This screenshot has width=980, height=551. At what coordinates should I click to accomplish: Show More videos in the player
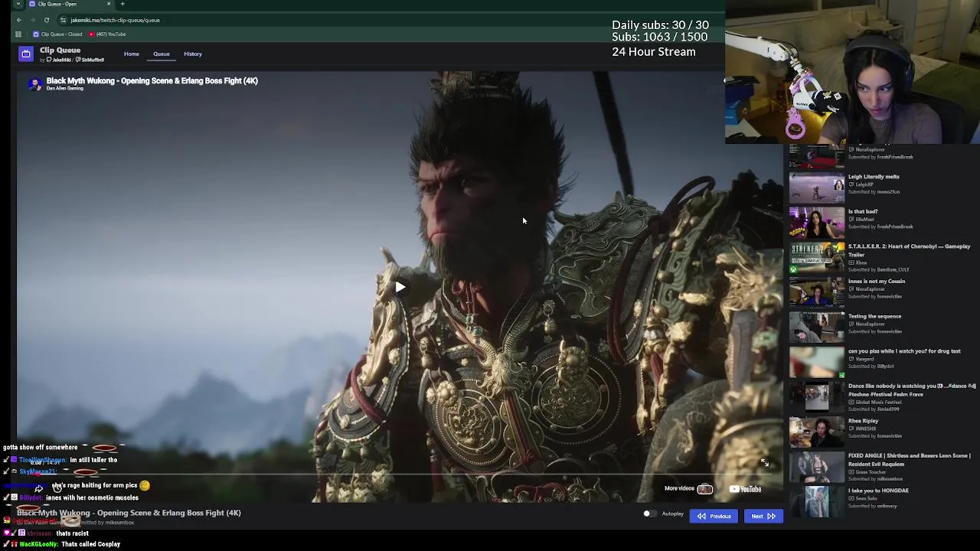tap(688, 489)
